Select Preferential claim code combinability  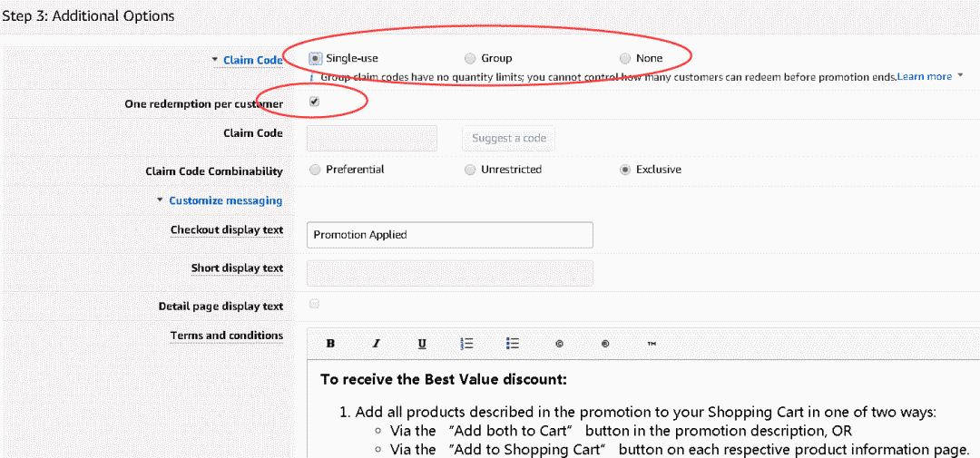pyautogui.click(x=315, y=170)
